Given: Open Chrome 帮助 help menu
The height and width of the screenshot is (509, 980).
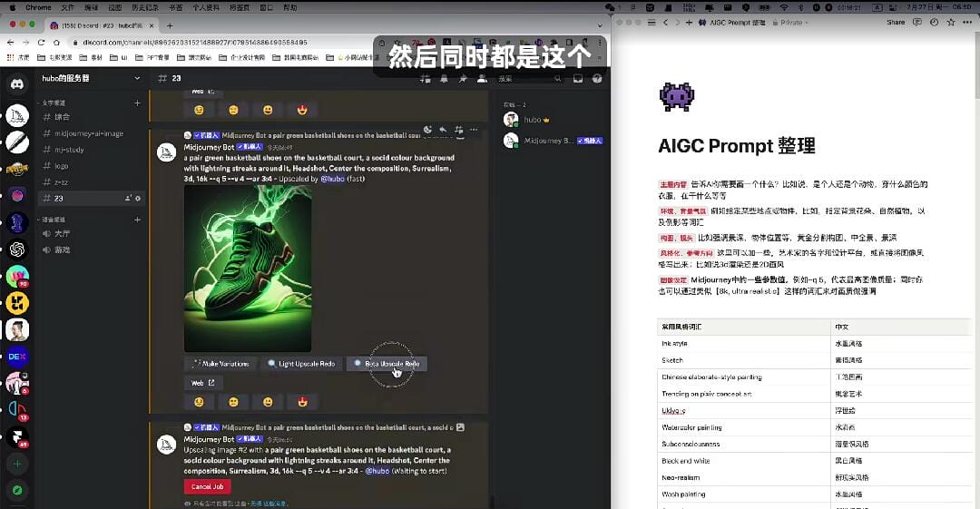Looking at the screenshot, I should (290, 7).
